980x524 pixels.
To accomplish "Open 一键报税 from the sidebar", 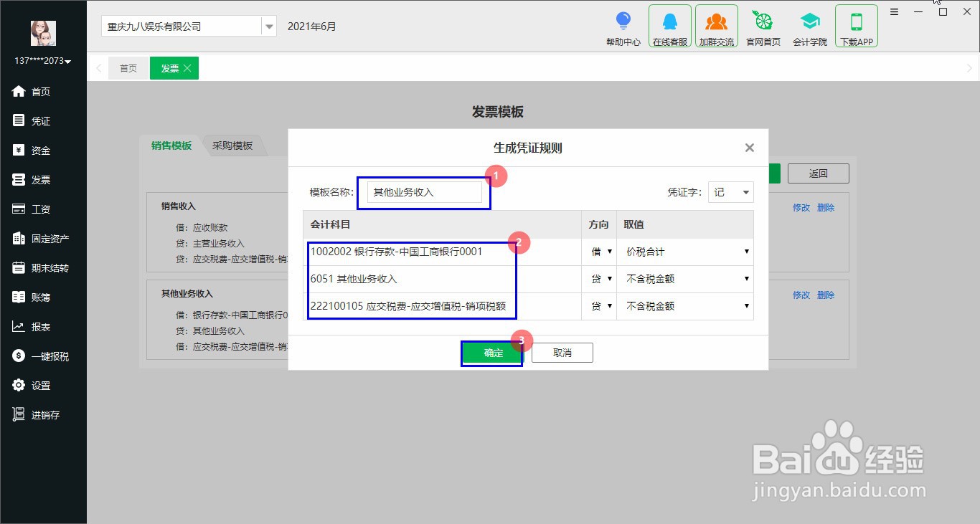I will click(x=42, y=356).
